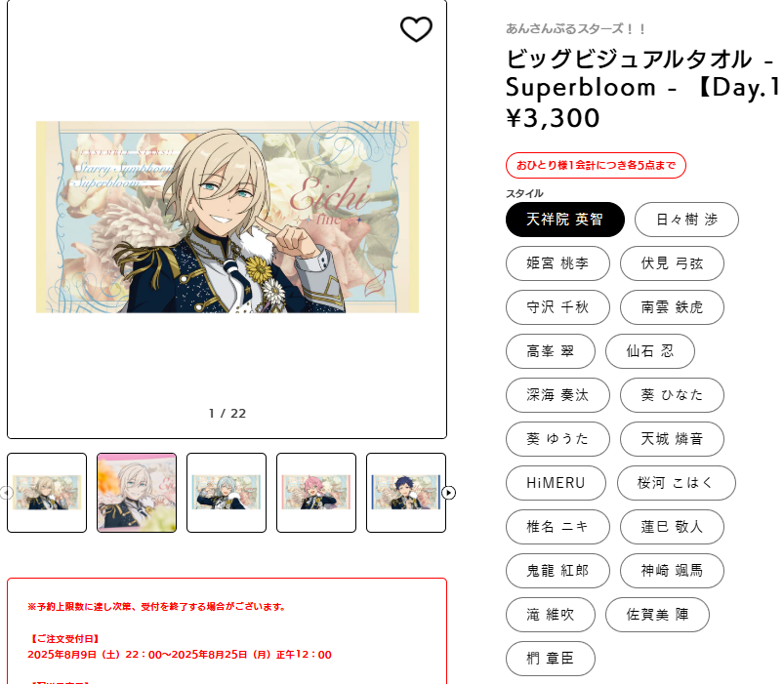Choose the 葵 ひなた style
Image resolution: width=784 pixels, height=684 pixels.
tap(672, 395)
